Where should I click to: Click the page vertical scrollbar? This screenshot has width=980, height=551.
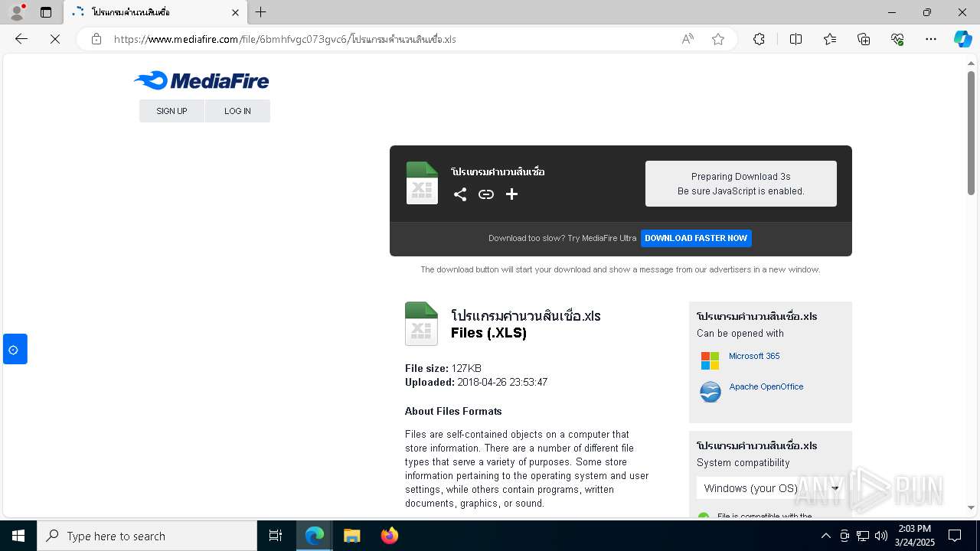point(971,133)
